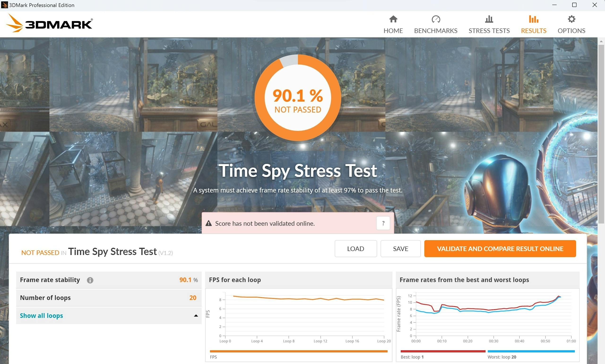Click the Home house icon
Viewport: 605px width, 364px height.
[393, 19]
